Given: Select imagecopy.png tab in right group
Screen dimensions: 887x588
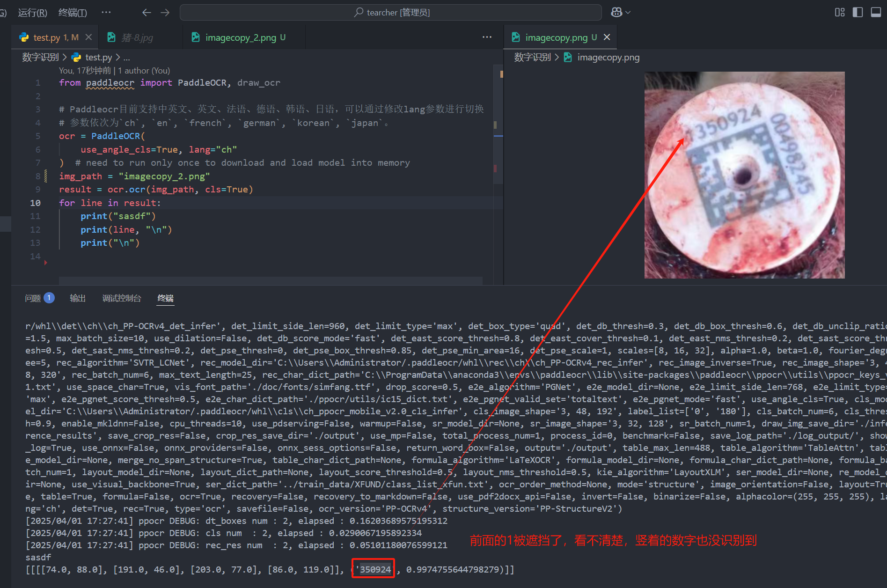Looking at the screenshot, I should point(560,37).
